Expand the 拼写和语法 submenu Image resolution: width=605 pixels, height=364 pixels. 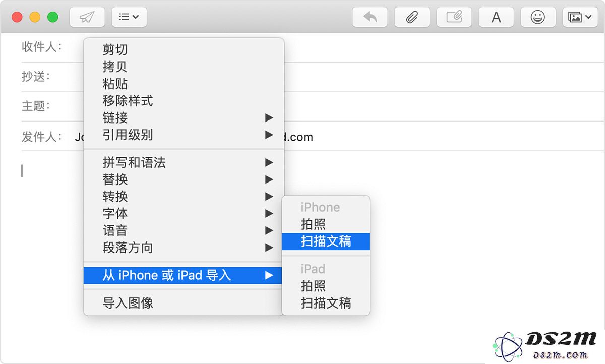[184, 162]
